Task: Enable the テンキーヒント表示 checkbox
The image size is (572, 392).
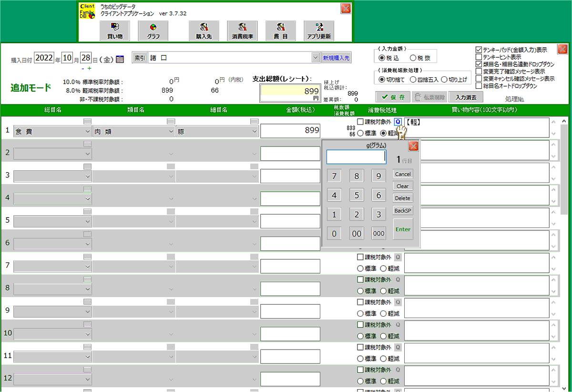Action: 479,57
